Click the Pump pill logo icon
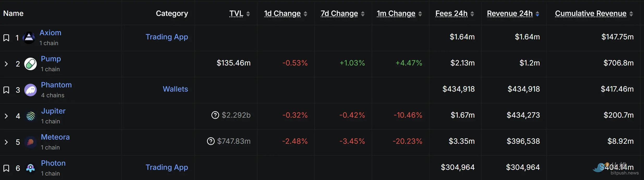 30,64
